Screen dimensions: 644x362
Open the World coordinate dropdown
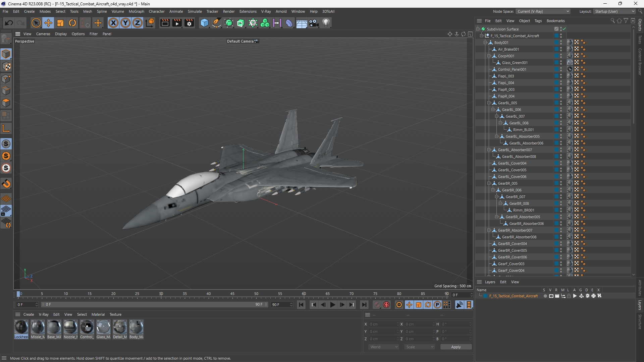click(383, 347)
